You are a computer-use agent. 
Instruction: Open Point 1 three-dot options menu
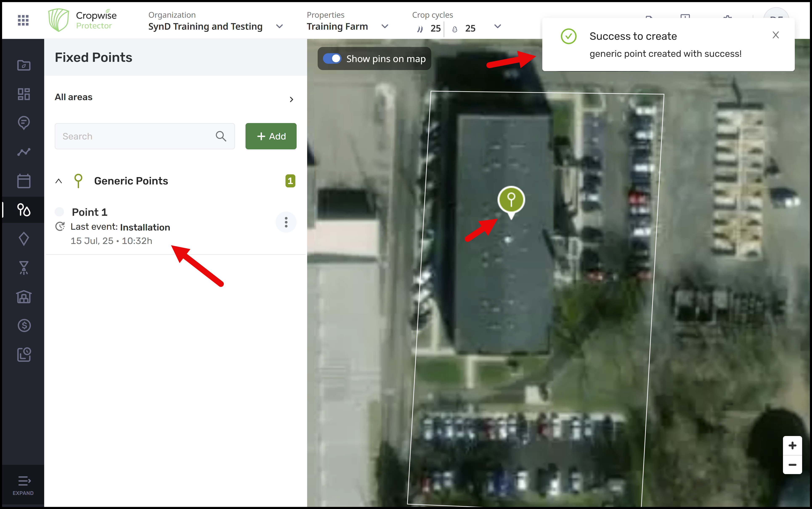(x=286, y=222)
